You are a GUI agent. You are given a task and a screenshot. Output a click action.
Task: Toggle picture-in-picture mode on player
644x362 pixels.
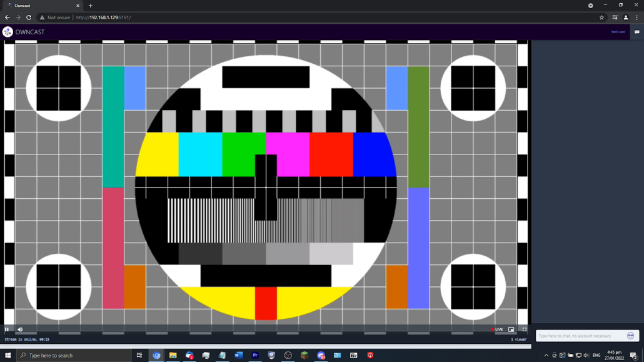pyautogui.click(x=511, y=329)
